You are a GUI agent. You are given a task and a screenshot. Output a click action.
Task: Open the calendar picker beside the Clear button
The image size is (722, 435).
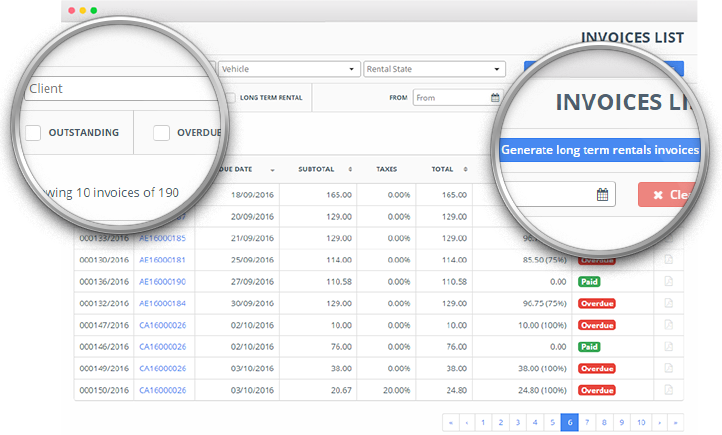pos(602,194)
